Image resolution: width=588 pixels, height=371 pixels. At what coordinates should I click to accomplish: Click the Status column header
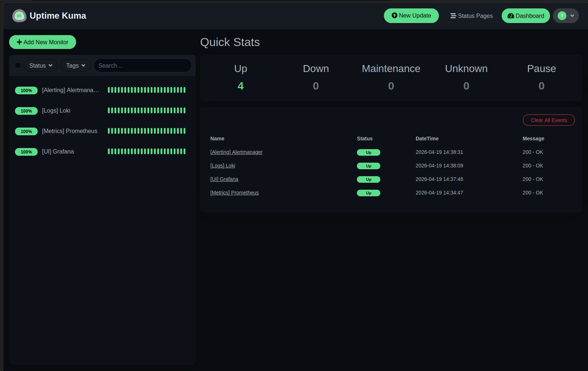365,139
